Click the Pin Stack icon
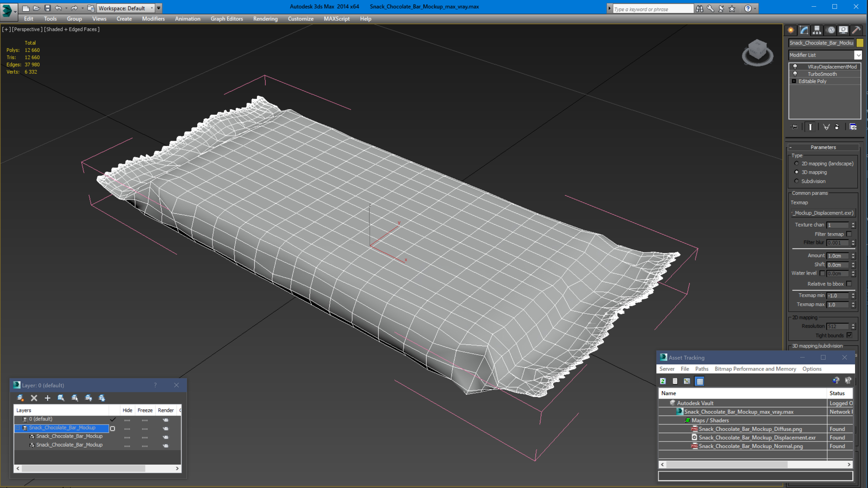868x488 pixels. click(794, 127)
